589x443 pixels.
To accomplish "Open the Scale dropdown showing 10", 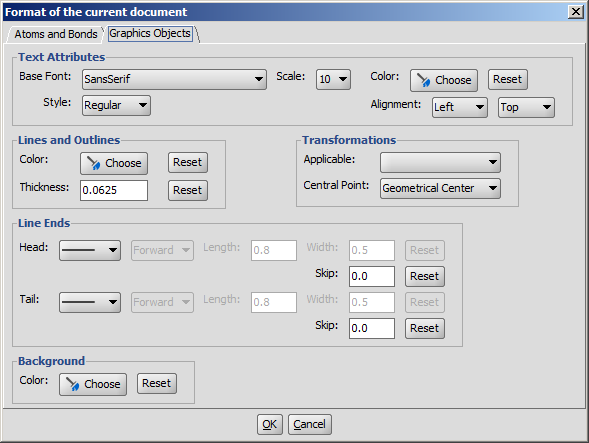I will point(333,79).
